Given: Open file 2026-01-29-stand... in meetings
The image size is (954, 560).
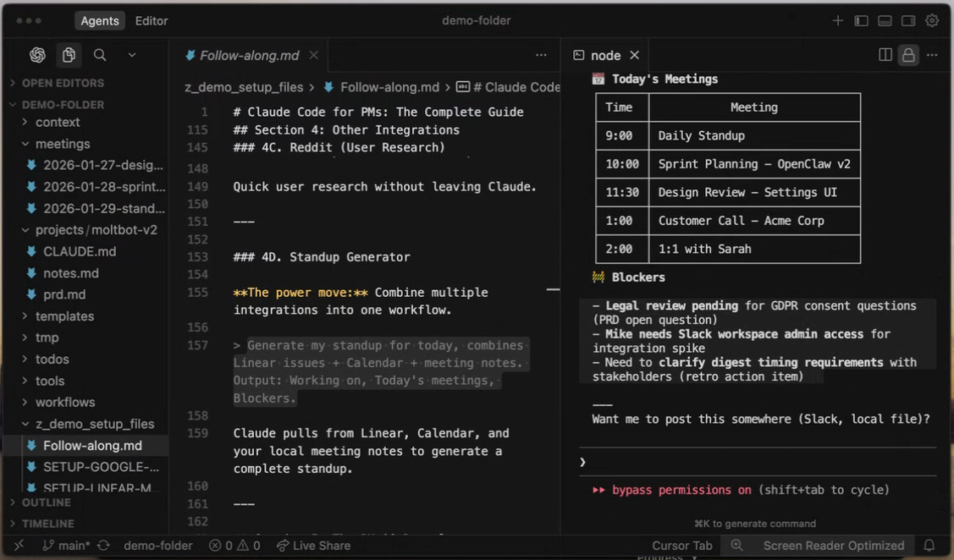Looking at the screenshot, I should (x=104, y=209).
